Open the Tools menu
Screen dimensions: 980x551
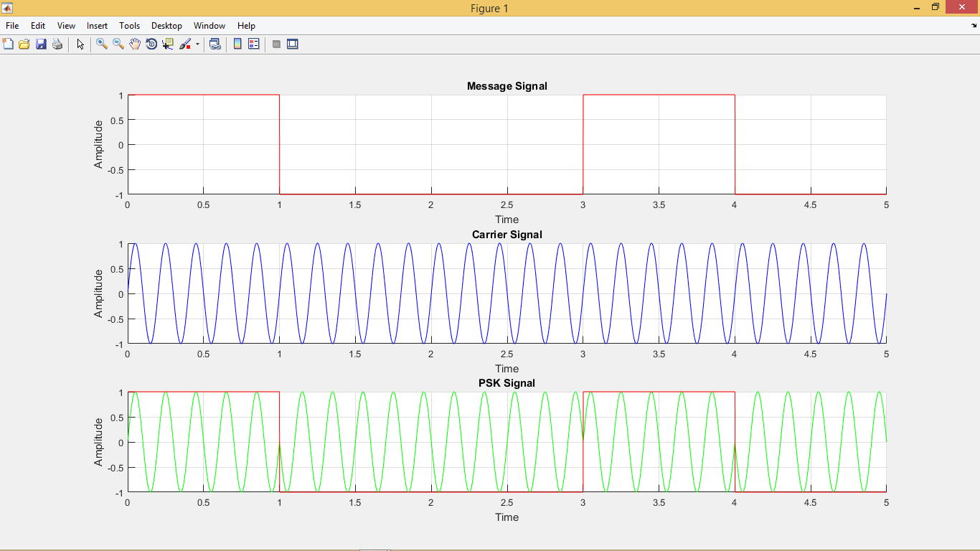click(x=129, y=26)
